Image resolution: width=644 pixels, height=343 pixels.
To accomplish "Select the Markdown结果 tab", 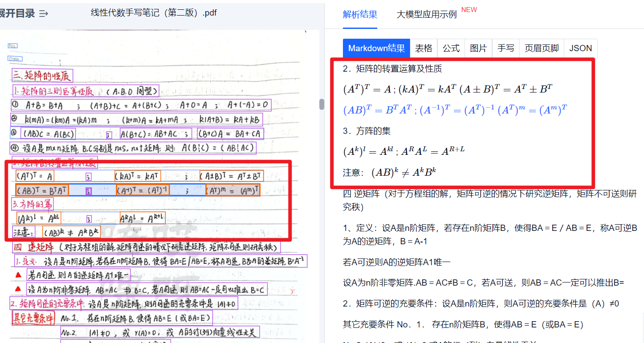I will pyautogui.click(x=376, y=48).
